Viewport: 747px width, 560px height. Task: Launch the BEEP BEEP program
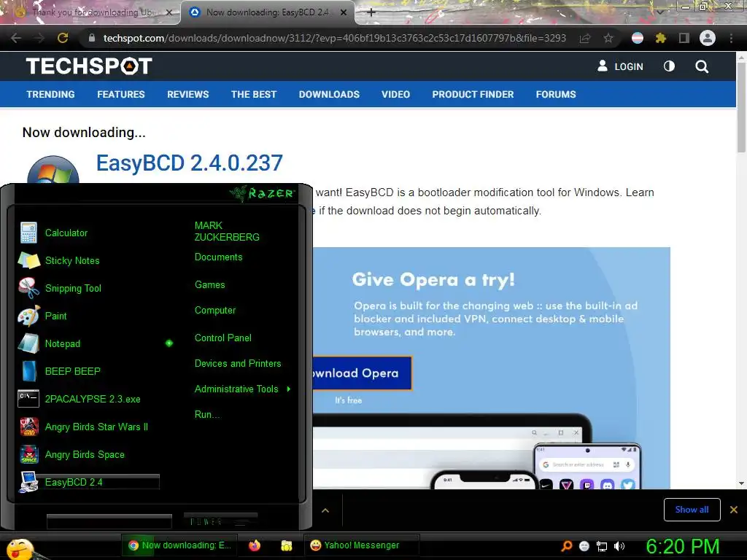point(60,371)
